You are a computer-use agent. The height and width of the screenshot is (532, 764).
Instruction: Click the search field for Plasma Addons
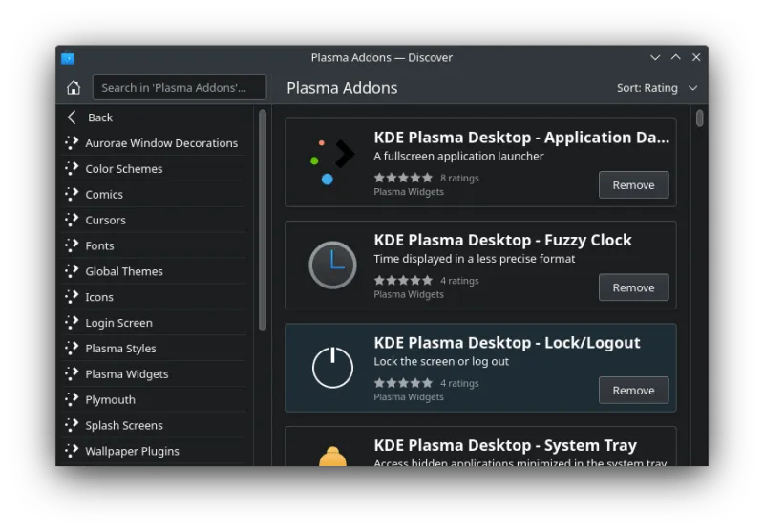point(180,88)
